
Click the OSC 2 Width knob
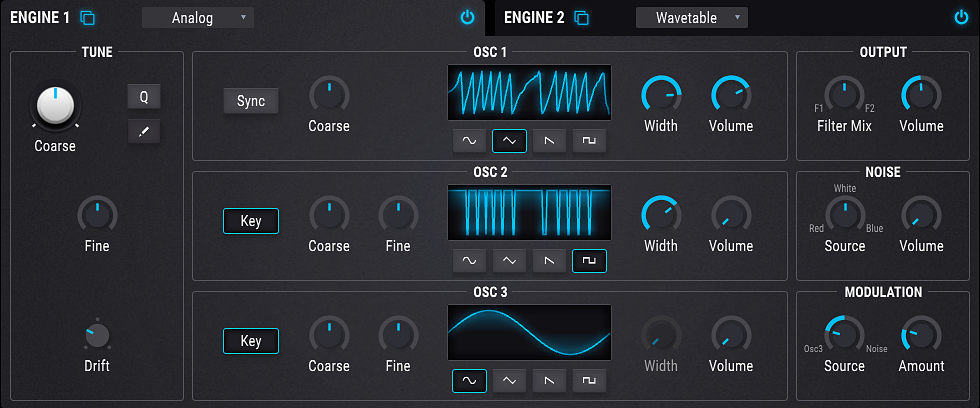tap(661, 216)
